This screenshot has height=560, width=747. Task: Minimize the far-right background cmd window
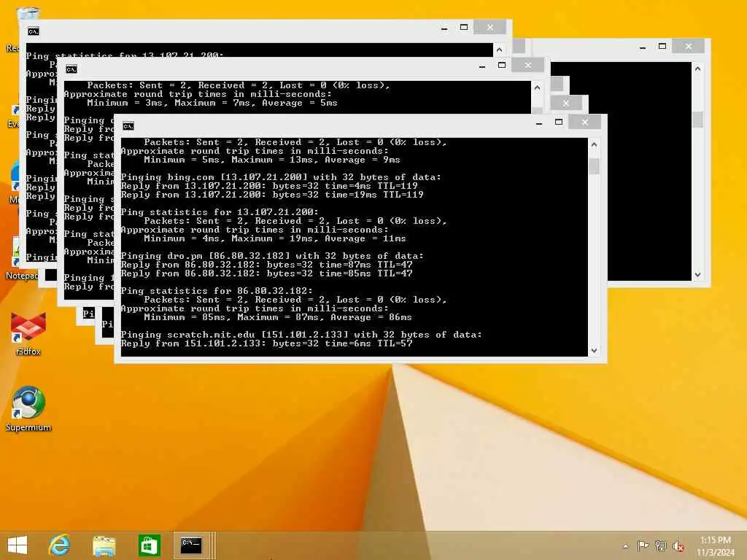tap(643, 47)
